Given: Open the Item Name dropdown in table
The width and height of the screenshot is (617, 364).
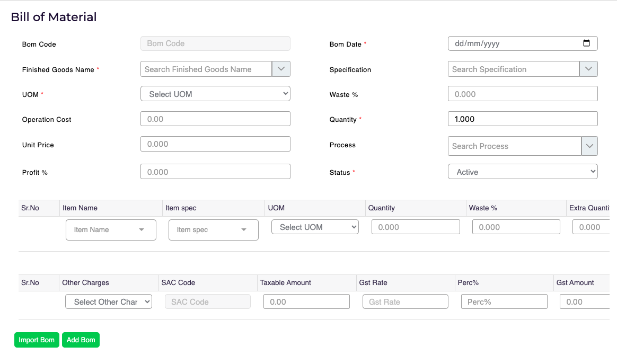Looking at the screenshot, I should (111, 230).
